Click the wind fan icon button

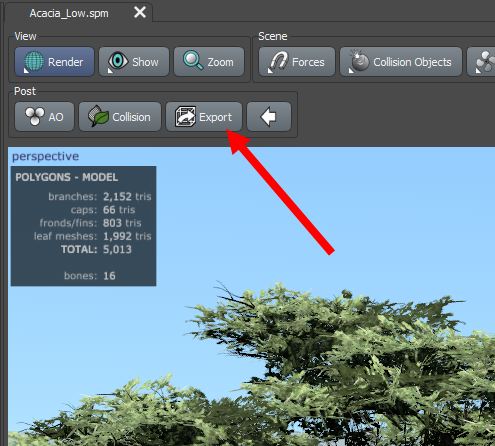481,62
